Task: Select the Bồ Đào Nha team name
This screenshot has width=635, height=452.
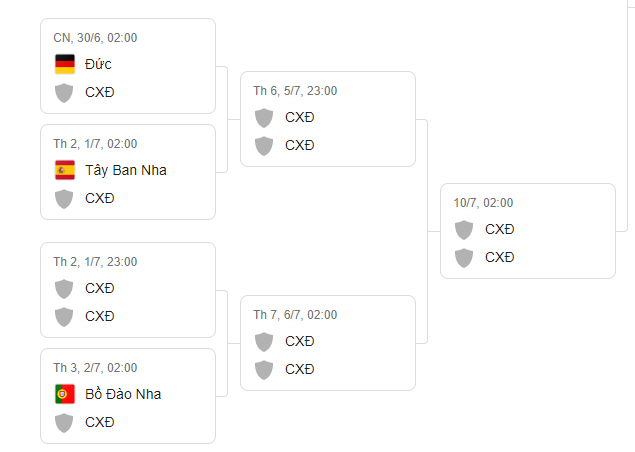Action: click(122, 394)
